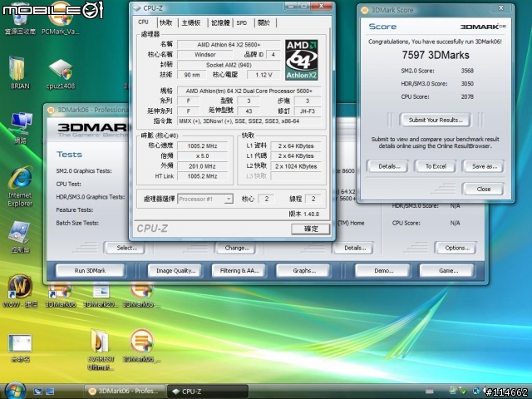Open the unnamed screenshot file icon
This screenshot has height=399, width=532.
pyautogui.click(x=20, y=347)
